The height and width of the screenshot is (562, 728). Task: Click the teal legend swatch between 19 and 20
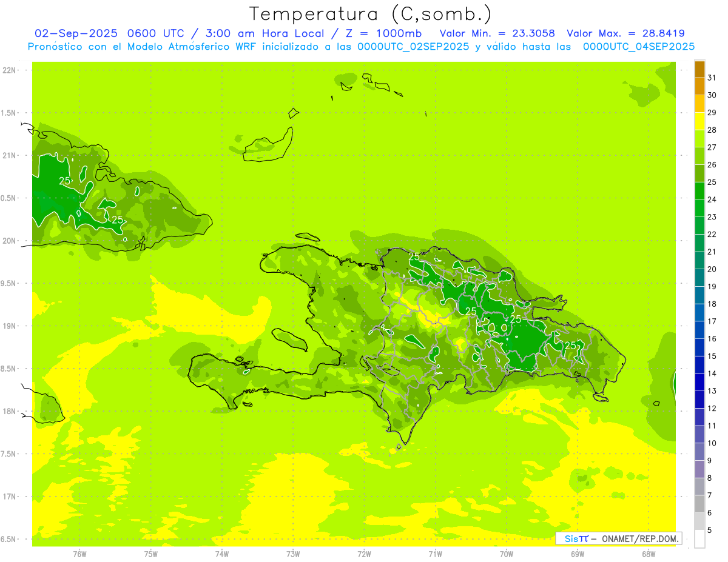coord(699,278)
